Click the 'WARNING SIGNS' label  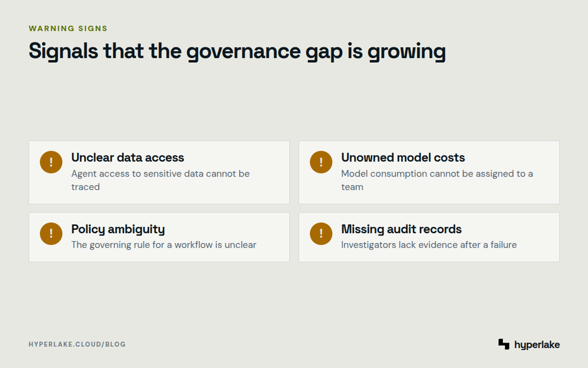click(68, 28)
